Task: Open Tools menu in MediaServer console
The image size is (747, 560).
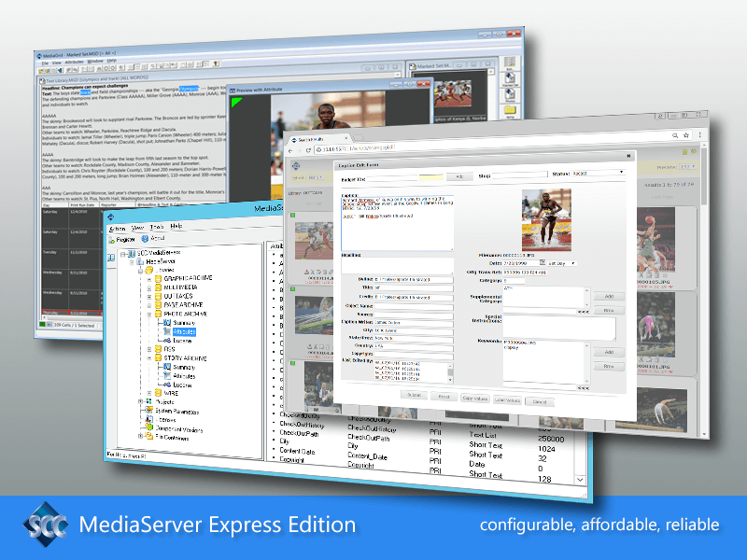Action: point(157,227)
